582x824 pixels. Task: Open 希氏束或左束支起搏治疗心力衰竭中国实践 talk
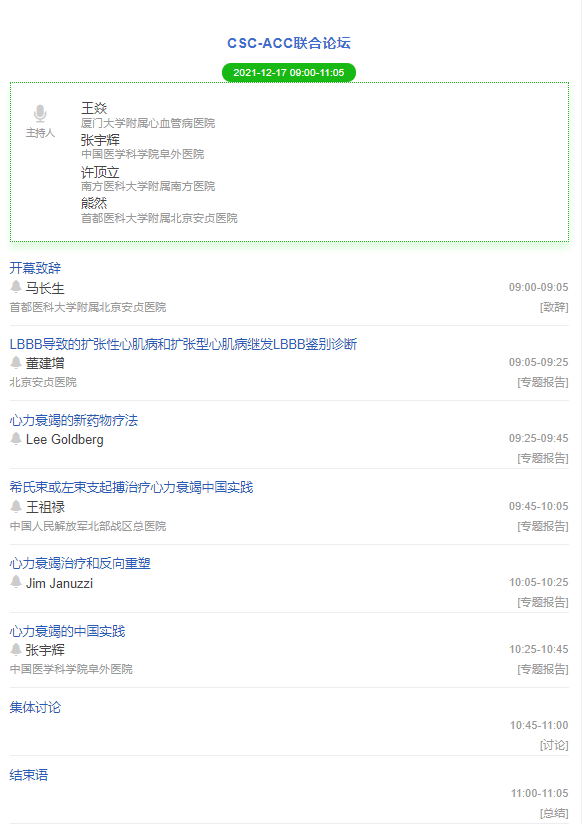pos(131,487)
